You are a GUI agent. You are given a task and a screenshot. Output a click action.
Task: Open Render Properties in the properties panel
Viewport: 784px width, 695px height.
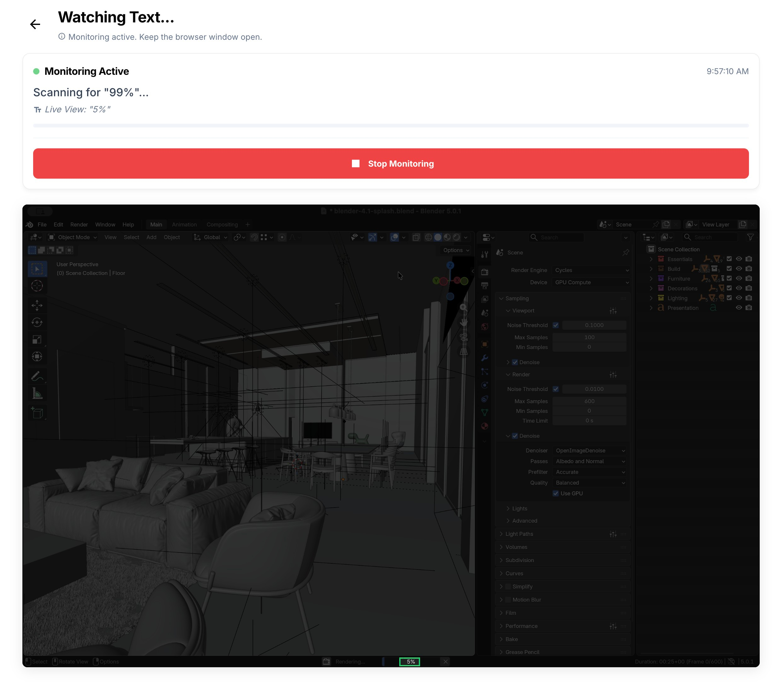485,271
